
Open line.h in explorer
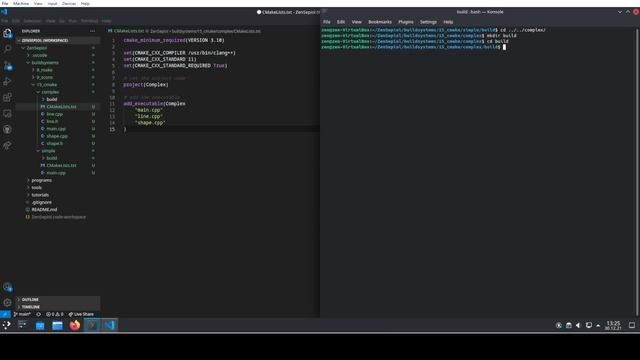point(58,121)
